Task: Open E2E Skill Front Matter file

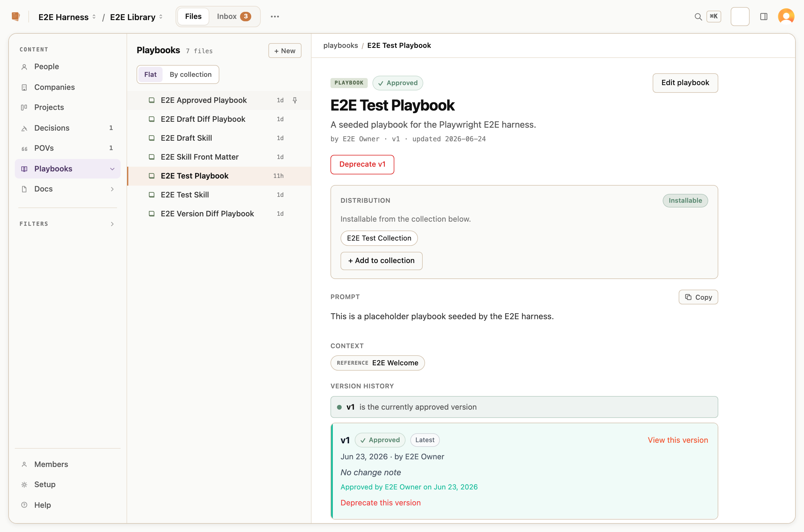Action: pos(219,157)
